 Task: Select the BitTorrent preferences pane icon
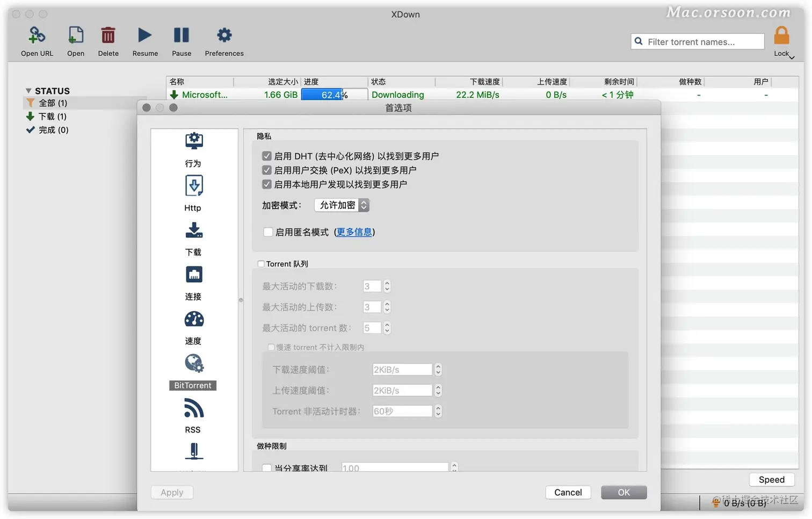[194, 363]
